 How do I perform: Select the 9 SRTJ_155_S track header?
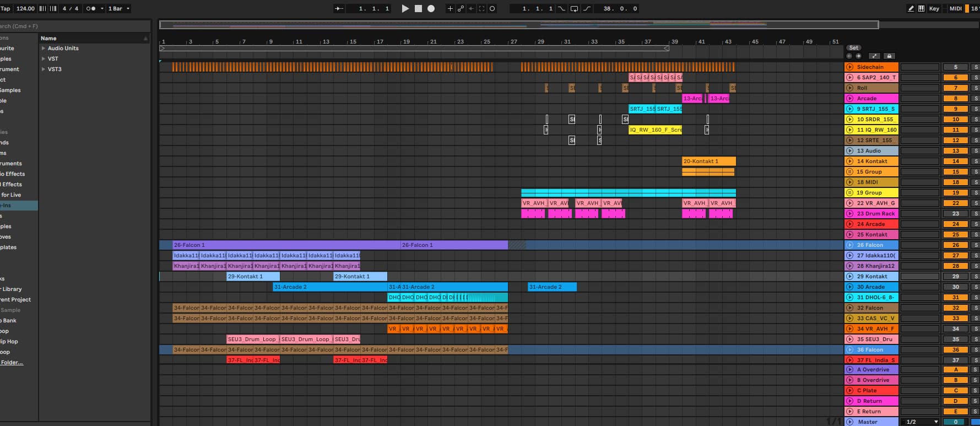(x=871, y=109)
